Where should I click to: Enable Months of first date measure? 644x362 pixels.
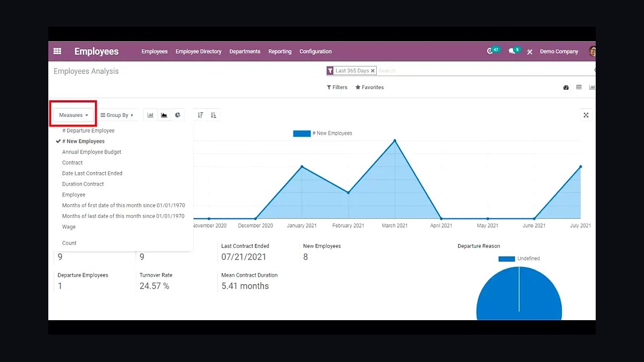(122, 206)
